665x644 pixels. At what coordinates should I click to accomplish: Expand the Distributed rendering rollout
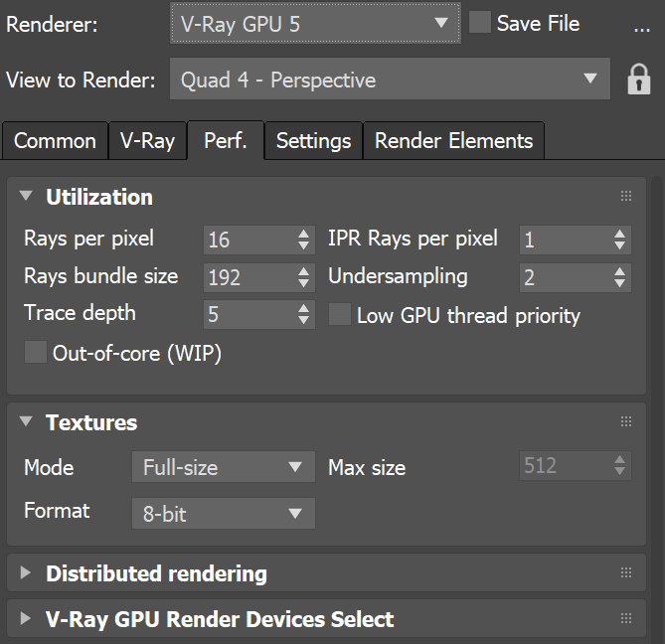(156, 573)
